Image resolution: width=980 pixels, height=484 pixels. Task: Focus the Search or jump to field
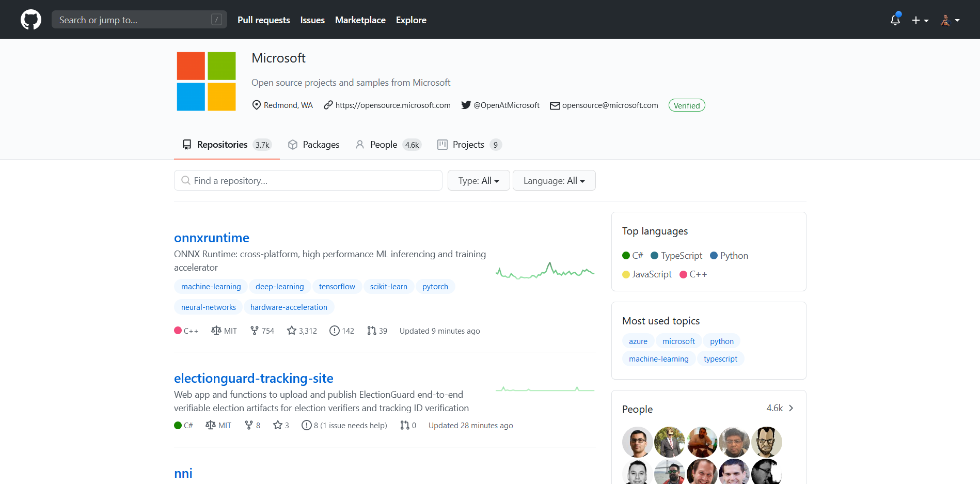click(139, 20)
